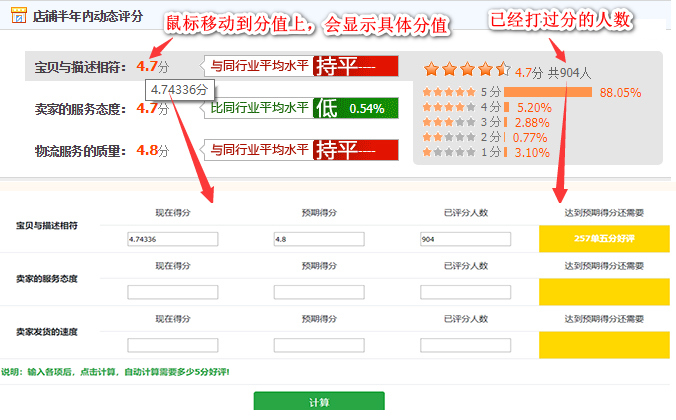
Task: Click the 4.8分 score for 物流服务的质量
Action: (x=152, y=151)
